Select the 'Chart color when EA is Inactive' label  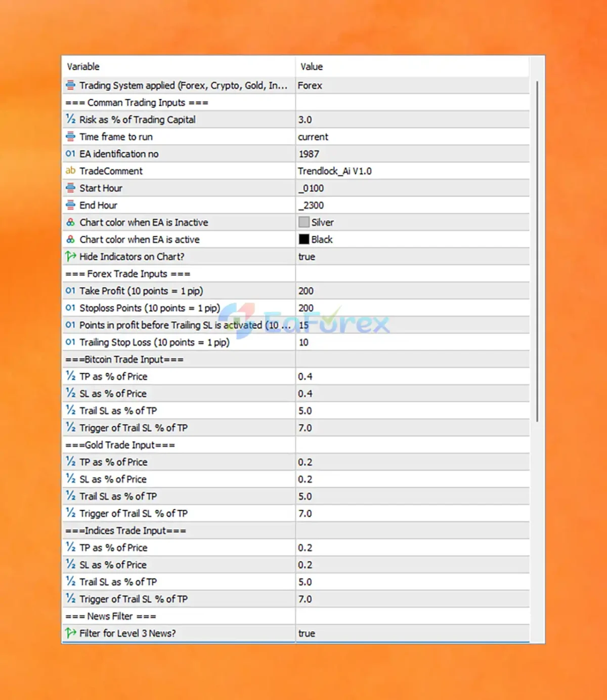[x=144, y=223]
